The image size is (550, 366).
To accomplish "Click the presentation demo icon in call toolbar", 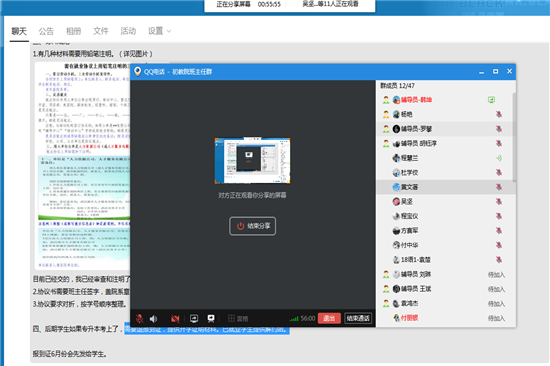I will (x=211, y=319).
